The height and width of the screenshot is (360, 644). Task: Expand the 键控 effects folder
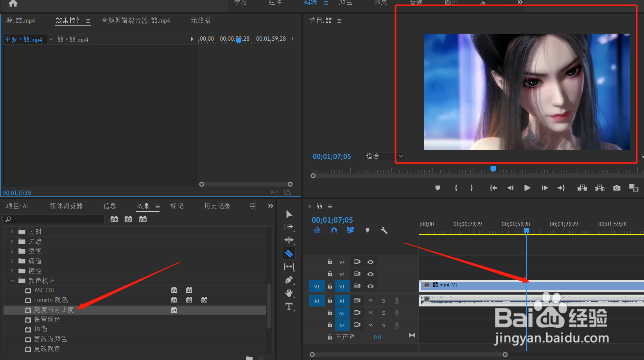[12, 271]
